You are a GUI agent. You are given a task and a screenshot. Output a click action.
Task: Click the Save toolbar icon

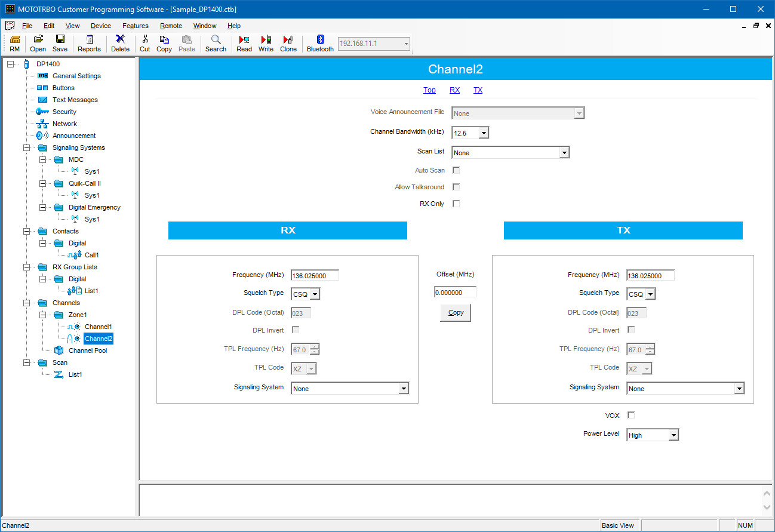point(60,44)
